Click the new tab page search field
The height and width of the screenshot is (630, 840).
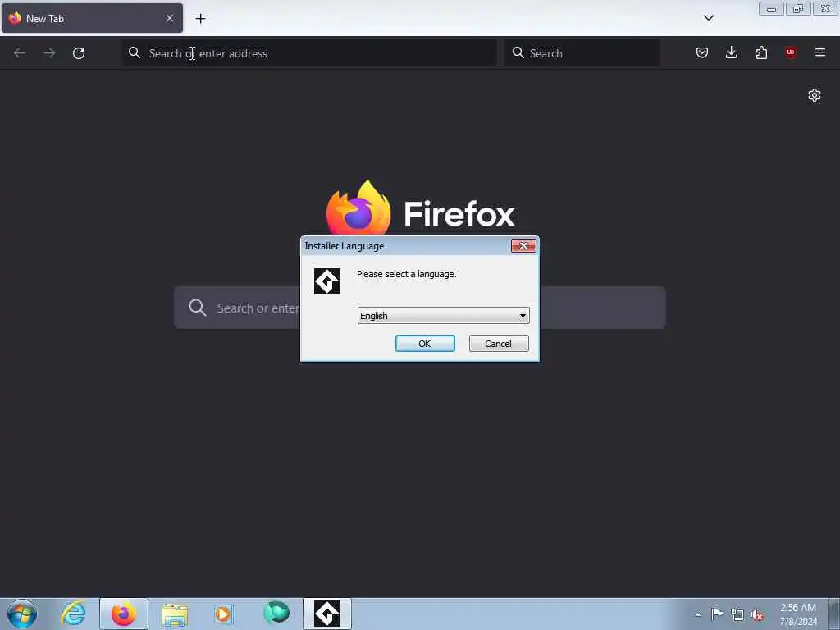point(420,308)
